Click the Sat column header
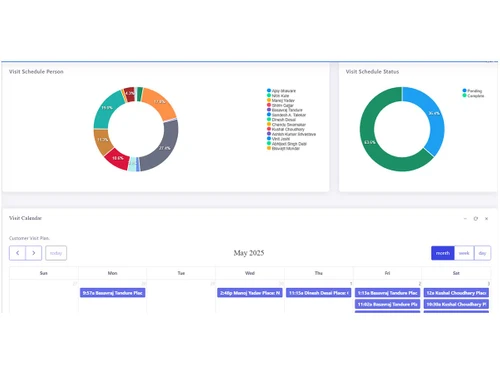The height and width of the screenshot is (375, 500). point(456,273)
